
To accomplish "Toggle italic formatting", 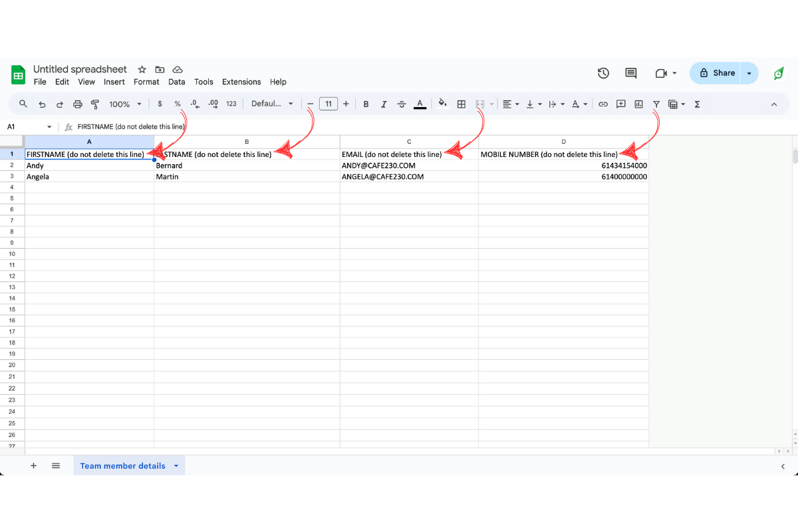I will pos(384,104).
